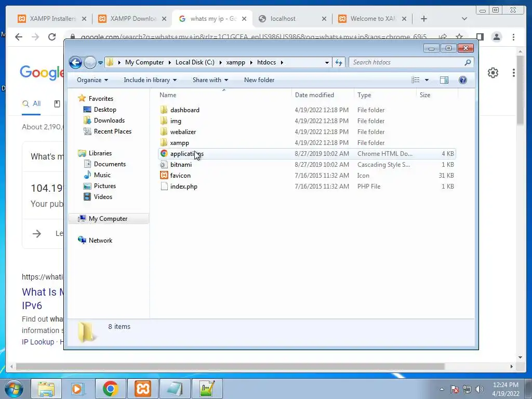Image resolution: width=532 pixels, height=399 pixels.
Task: Click the volume speaker tray icon
Action: pos(479,389)
